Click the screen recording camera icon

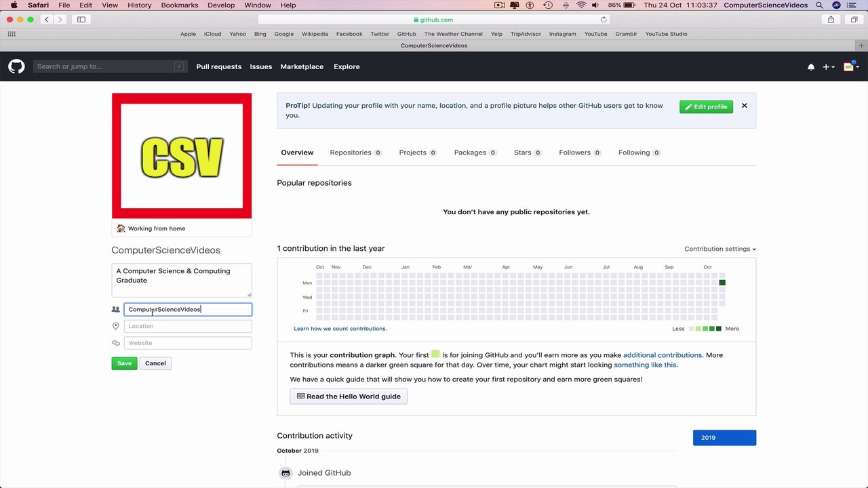pyautogui.click(x=500, y=5)
